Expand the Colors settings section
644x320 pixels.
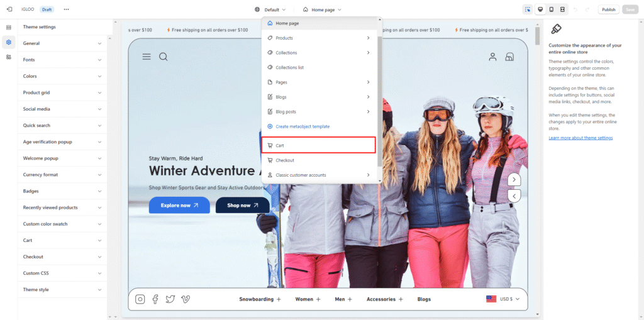pos(62,76)
